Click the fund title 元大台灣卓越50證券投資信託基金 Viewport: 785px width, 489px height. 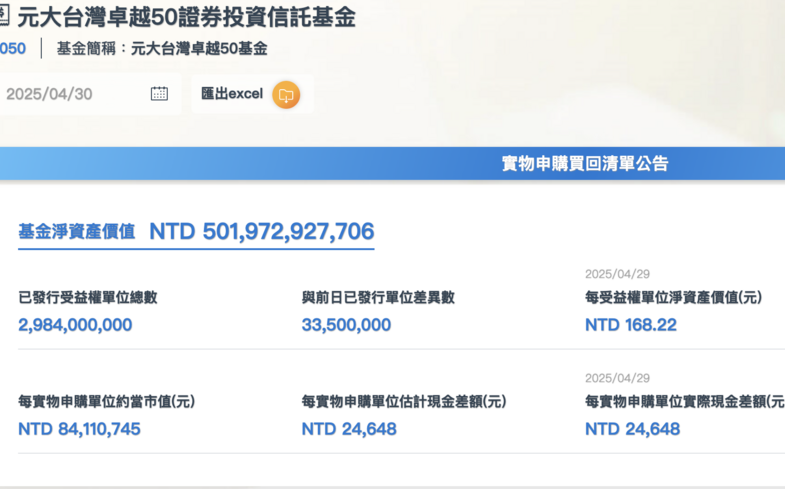[186, 17]
